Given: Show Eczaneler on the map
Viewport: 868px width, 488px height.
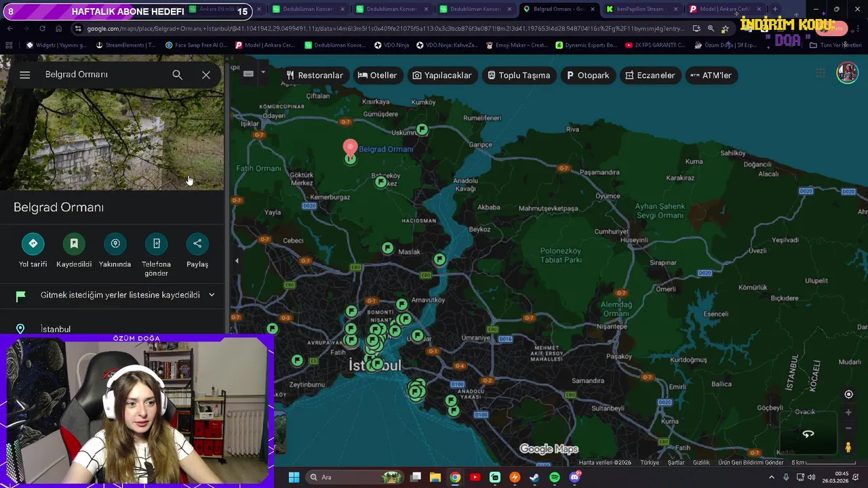Looking at the screenshot, I should click(x=650, y=75).
